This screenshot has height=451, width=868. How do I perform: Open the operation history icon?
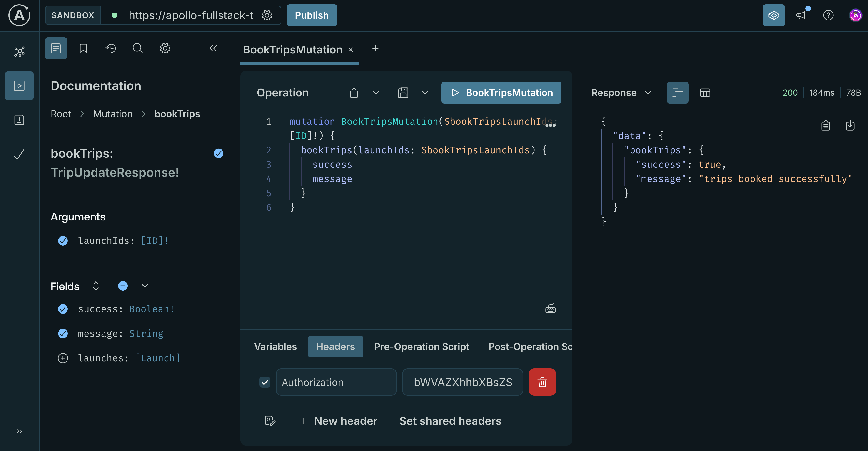coord(110,48)
